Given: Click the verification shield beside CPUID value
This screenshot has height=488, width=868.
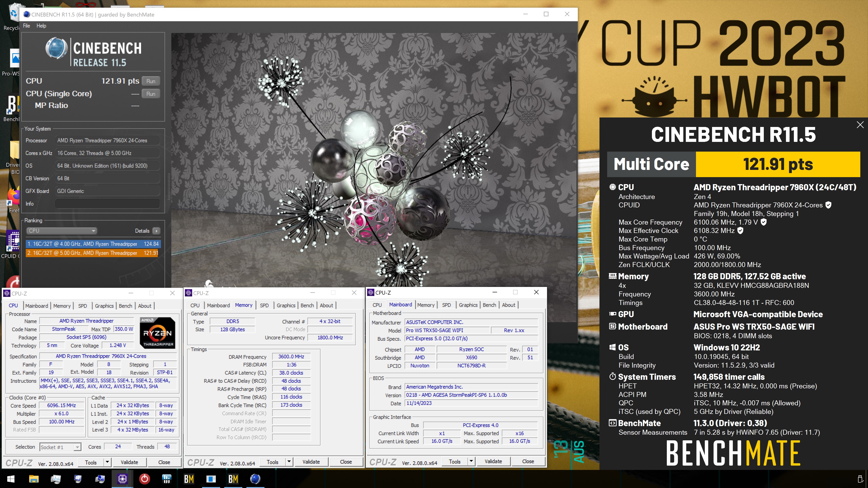Looking at the screenshot, I should point(828,205).
